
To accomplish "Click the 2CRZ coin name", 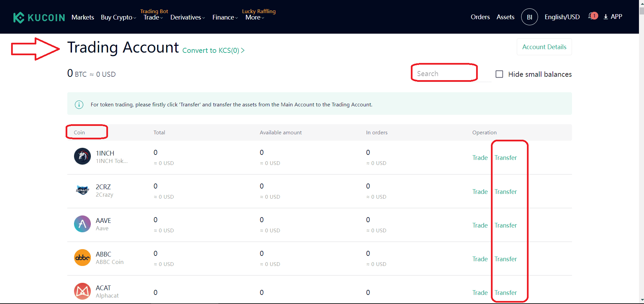I will click(103, 187).
